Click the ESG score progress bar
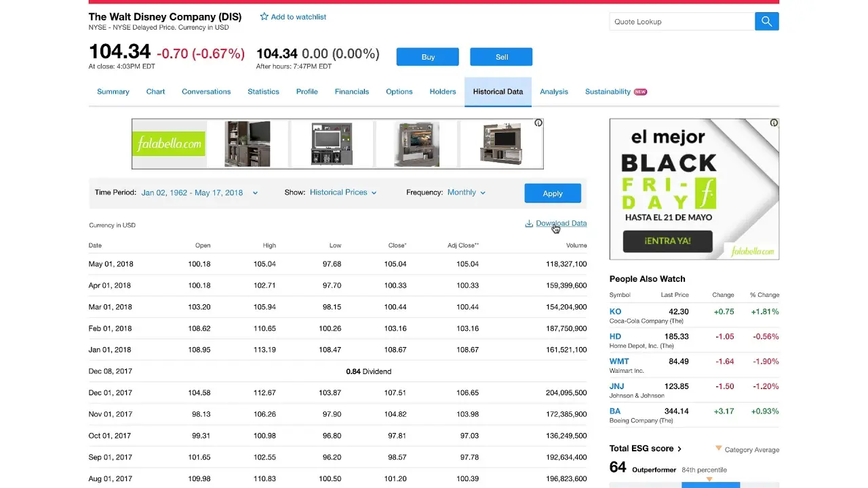Image resolution: width=868 pixels, height=488 pixels. [694, 485]
